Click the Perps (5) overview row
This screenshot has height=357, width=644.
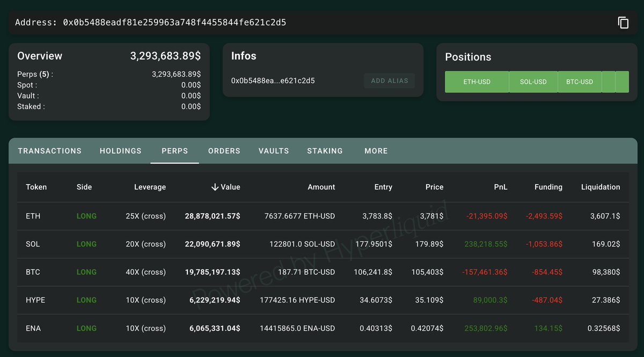point(109,74)
